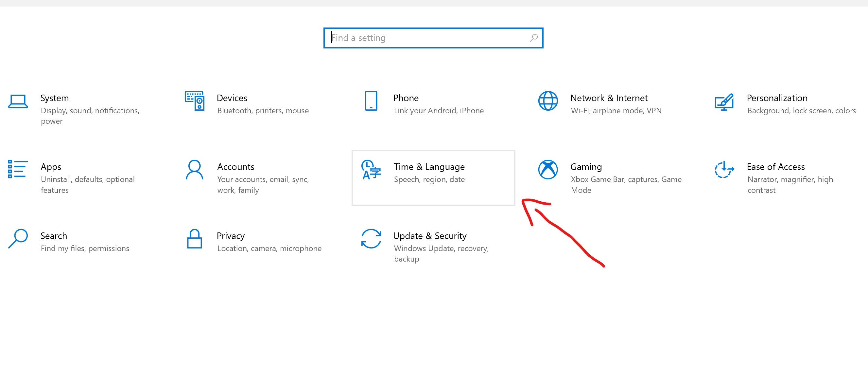Image resolution: width=868 pixels, height=366 pixels.
Task: Open the Network & Internet globe icon
Action: 548,101
